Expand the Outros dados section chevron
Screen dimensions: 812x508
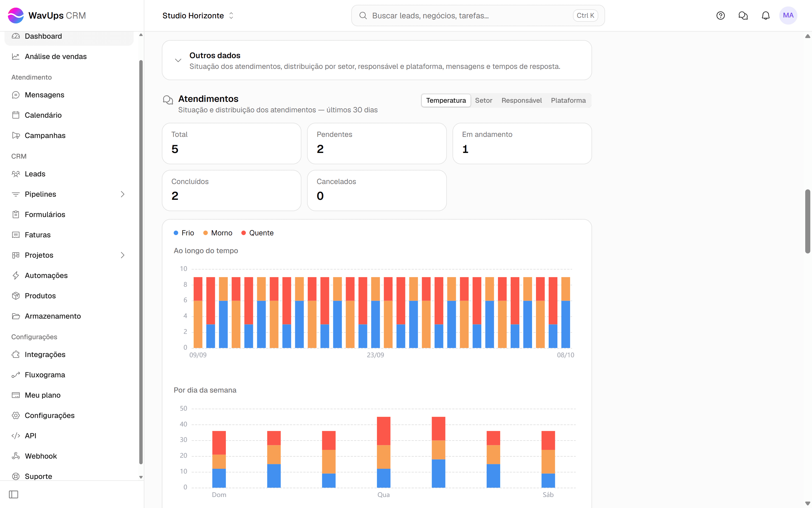click(x=178, y=60)
